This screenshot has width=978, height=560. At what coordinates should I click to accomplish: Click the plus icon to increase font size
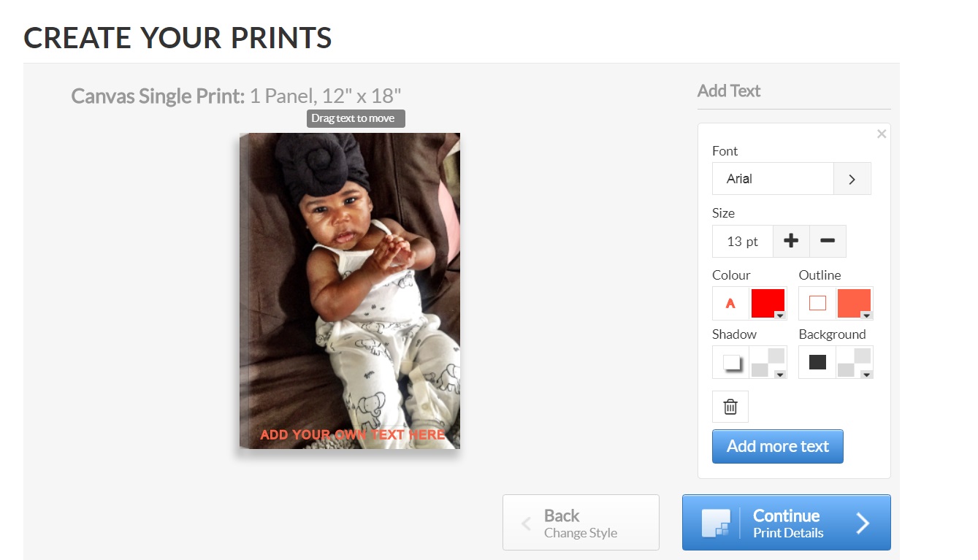[x=791, y=241]
